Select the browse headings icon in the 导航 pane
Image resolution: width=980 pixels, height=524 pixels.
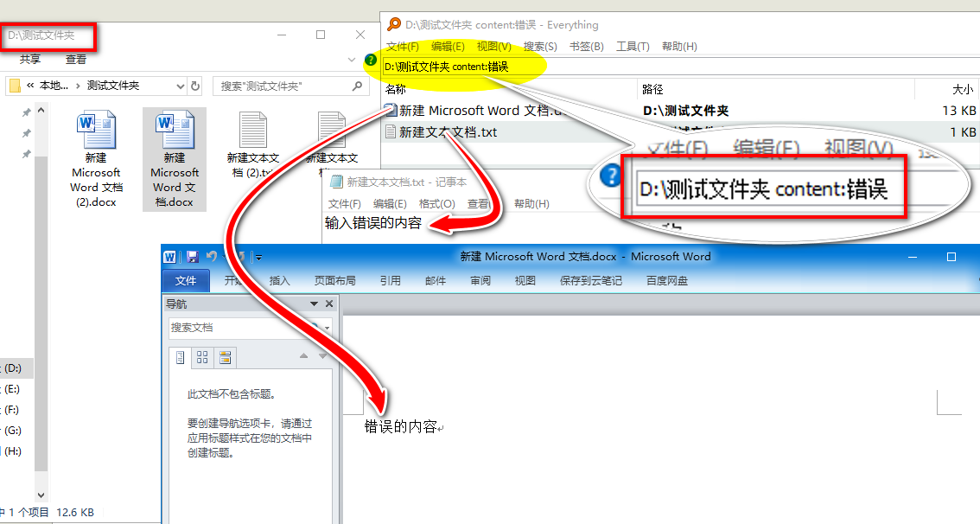180,356
